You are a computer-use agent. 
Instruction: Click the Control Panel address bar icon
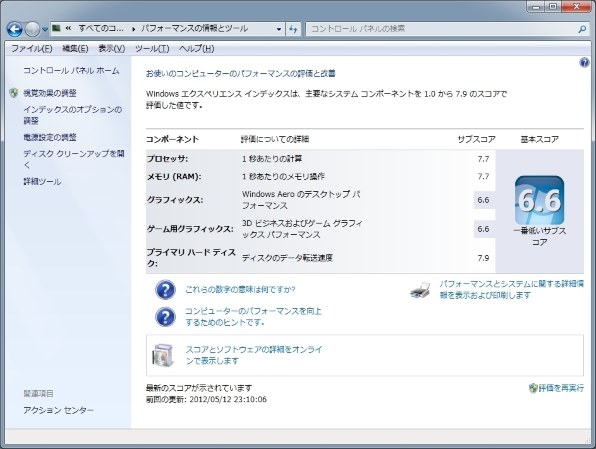coord(57,28)
